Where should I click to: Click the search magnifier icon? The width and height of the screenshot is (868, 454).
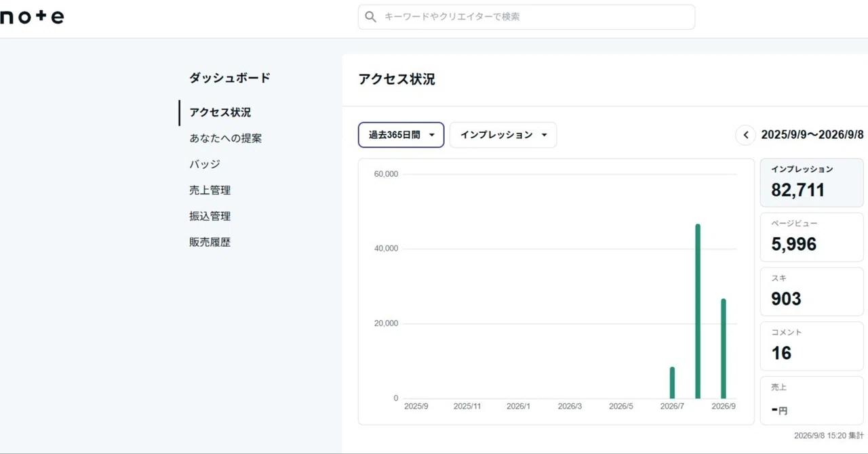click(x=370, y=17)
